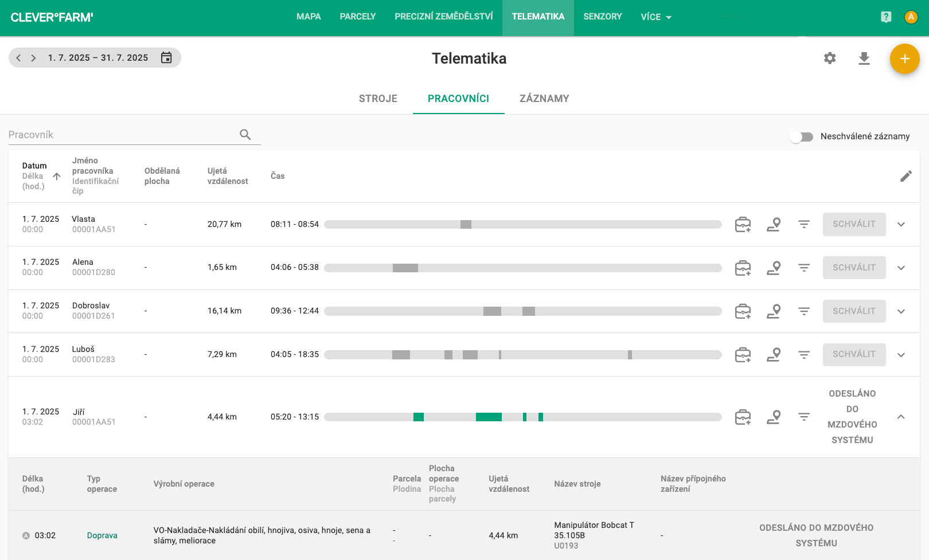
Task: Open filter lines icon for Luboš
Action: click(x=804, y=355)
